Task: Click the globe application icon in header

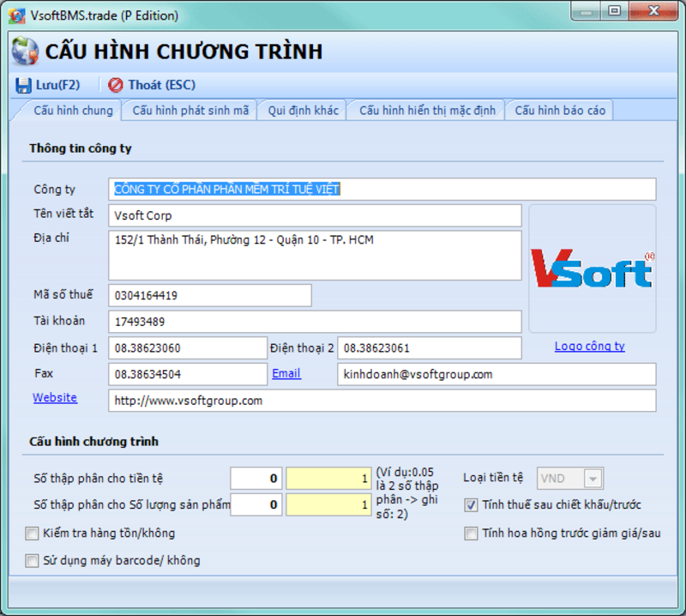Action: 24,51
